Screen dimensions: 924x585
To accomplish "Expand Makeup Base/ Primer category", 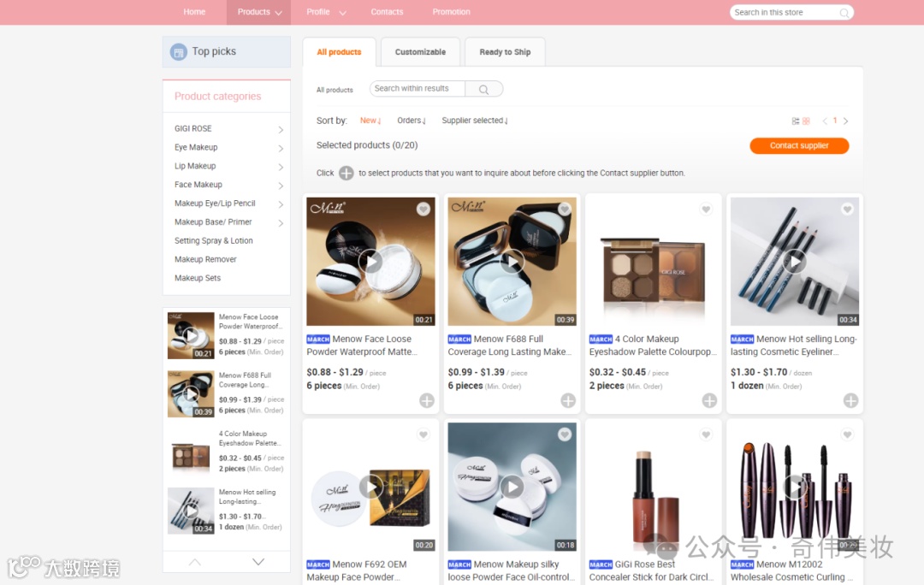I will pos(281,223).
